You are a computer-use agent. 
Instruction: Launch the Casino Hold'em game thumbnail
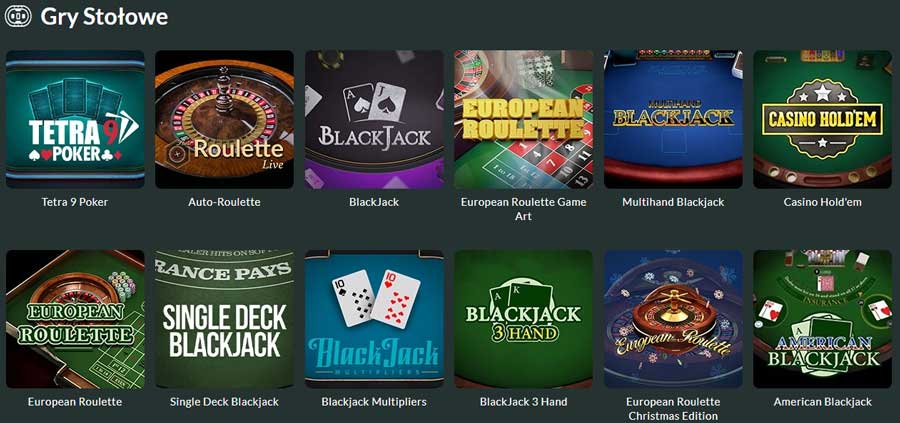click(823, 119)
